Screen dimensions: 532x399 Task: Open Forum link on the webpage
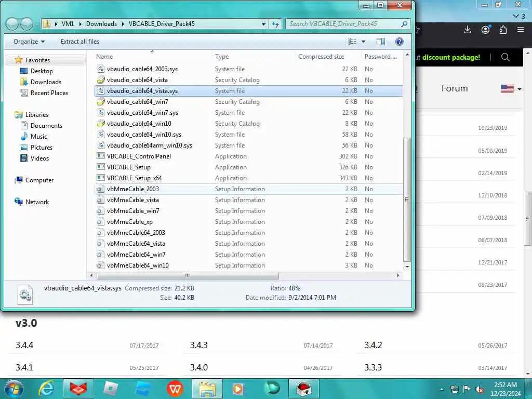(454, 88)
